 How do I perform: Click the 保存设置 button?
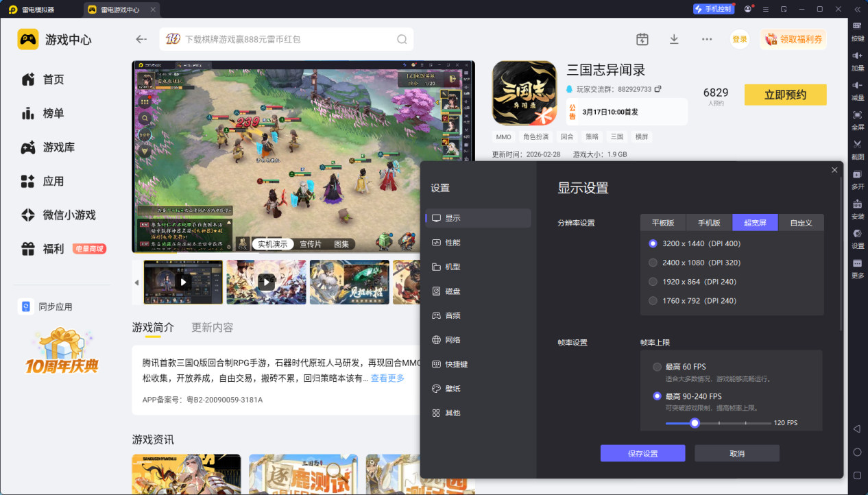pyautogui.click(x=642, y=453)
